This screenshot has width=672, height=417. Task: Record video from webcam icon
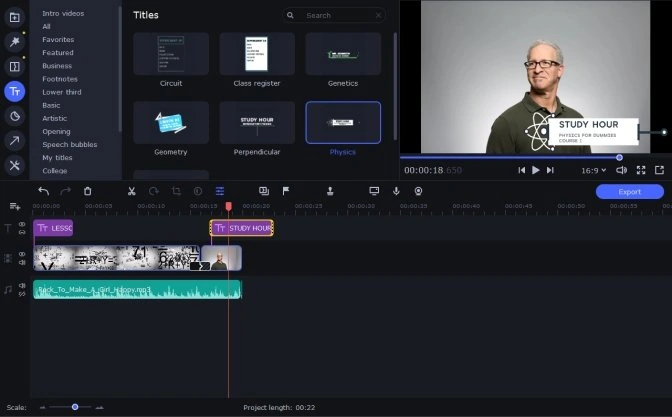(x=418, y=191)
